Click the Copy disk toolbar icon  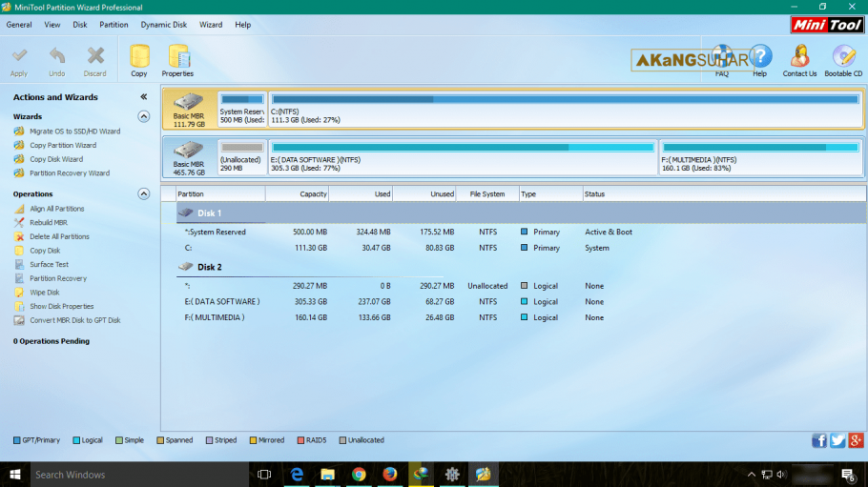click(x=139, y=59)
